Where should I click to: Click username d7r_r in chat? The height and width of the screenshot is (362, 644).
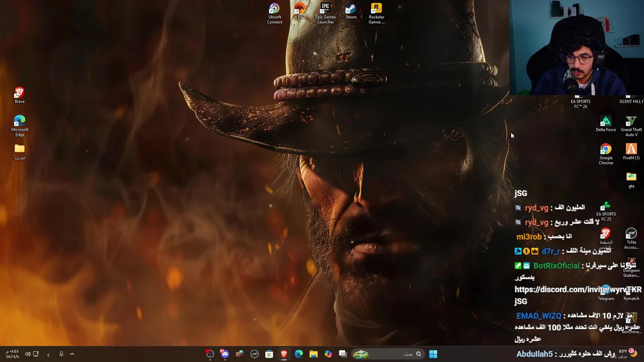(x=550, y=251)
